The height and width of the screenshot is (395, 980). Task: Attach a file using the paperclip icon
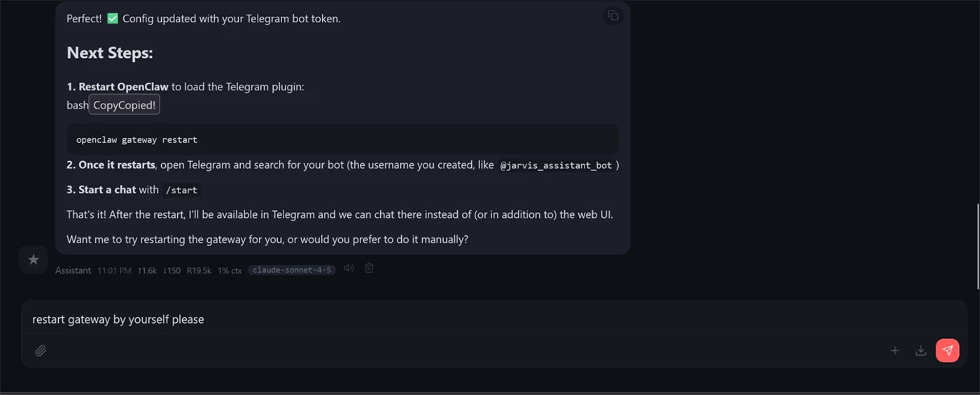tap(41, 350)
